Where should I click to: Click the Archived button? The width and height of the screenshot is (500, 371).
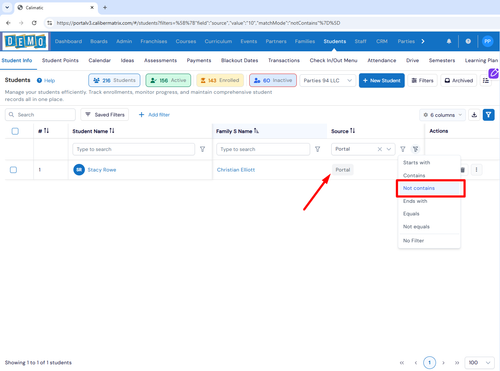[x=459, y=81]
